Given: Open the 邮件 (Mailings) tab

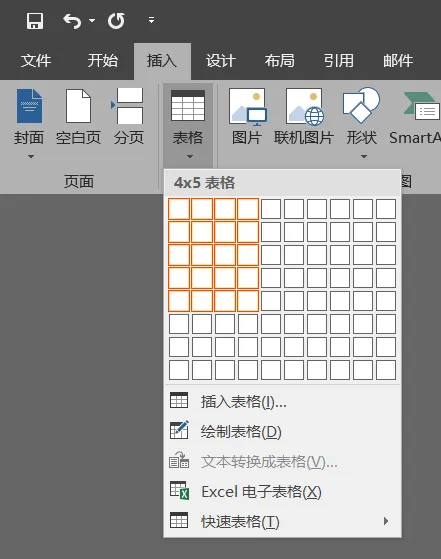Looking at the screenshot, I should click(398, 61).
